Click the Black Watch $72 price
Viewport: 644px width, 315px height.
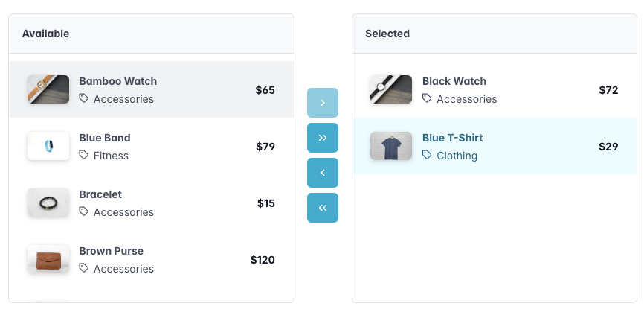click(x=608, y=90)
